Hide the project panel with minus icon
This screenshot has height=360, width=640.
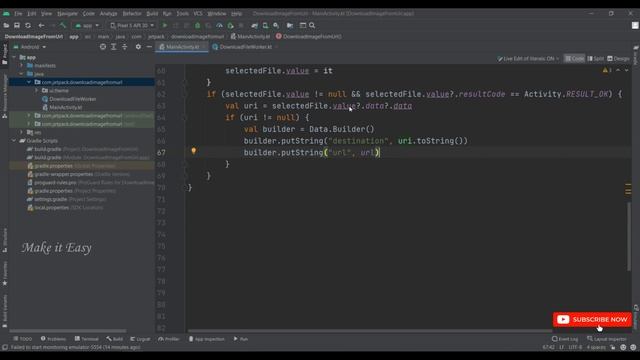(x=149, y=47)
